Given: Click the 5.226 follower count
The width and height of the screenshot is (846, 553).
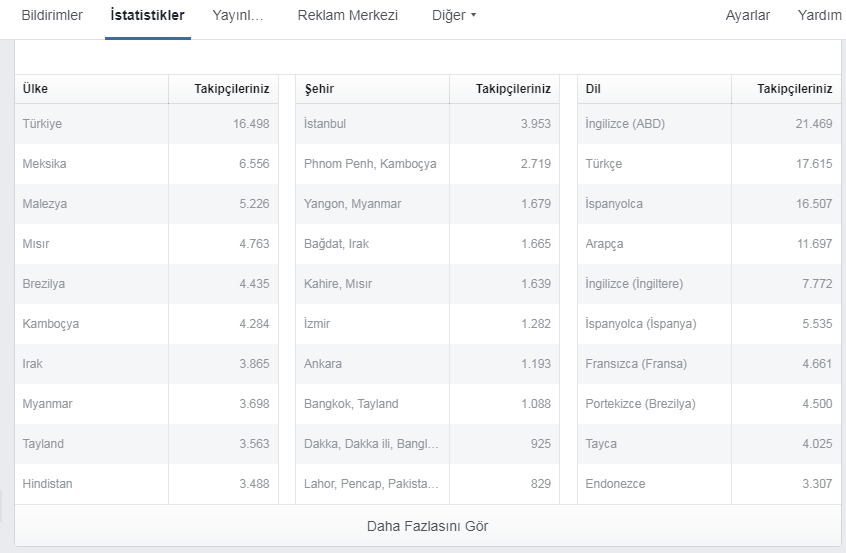Looking at the screenshot, I should [254, 203].
